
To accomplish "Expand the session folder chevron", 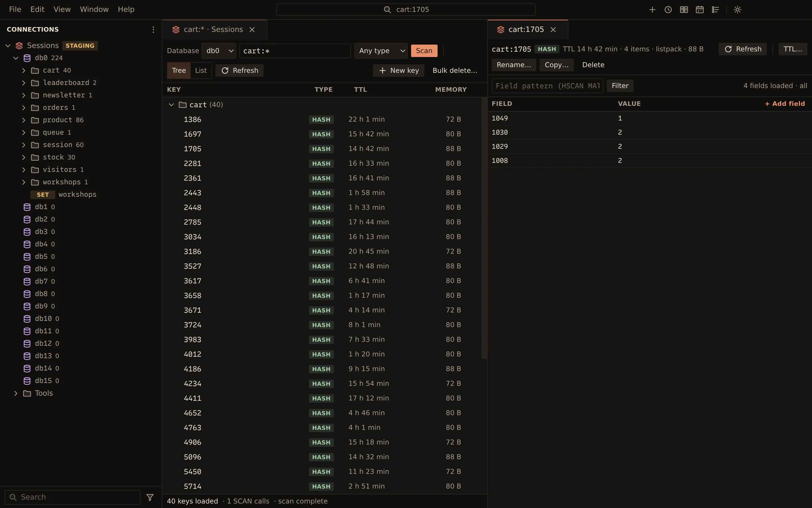I will 23,145.
